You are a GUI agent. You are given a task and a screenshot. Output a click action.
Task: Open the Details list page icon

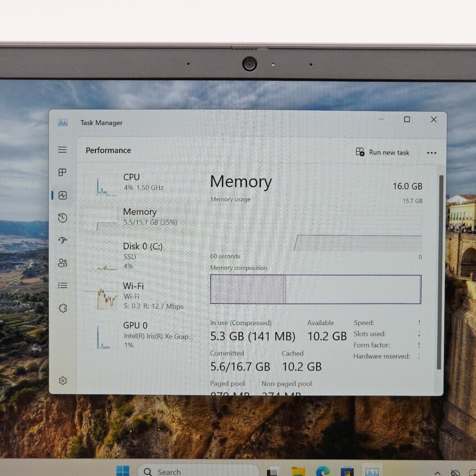click(63, 285)
